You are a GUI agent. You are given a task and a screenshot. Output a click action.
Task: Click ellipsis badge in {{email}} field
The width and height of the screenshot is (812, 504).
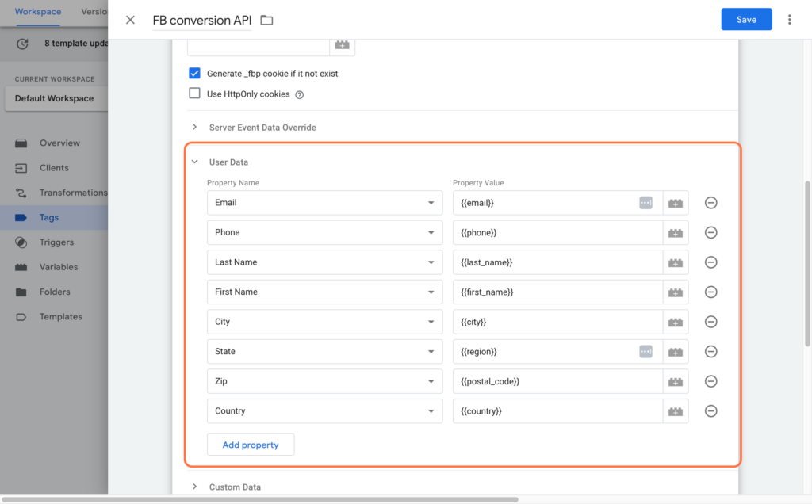tap(645, 203)
